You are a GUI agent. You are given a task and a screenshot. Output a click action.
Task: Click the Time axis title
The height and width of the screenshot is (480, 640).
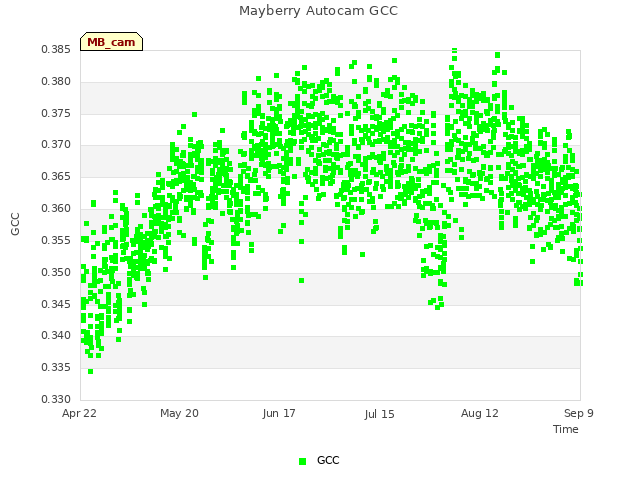coord(566,429)
